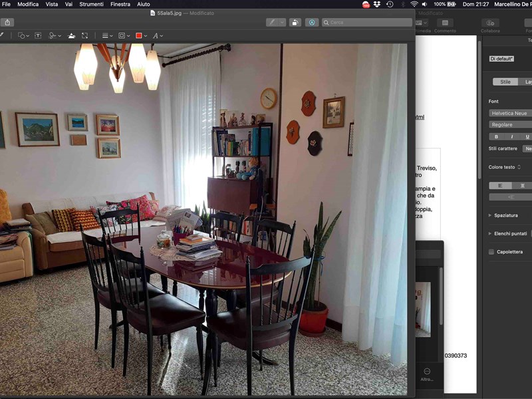Screen dimensions: 532x399
Task: Select the Adjust Size tool
Action: [84, 35]
